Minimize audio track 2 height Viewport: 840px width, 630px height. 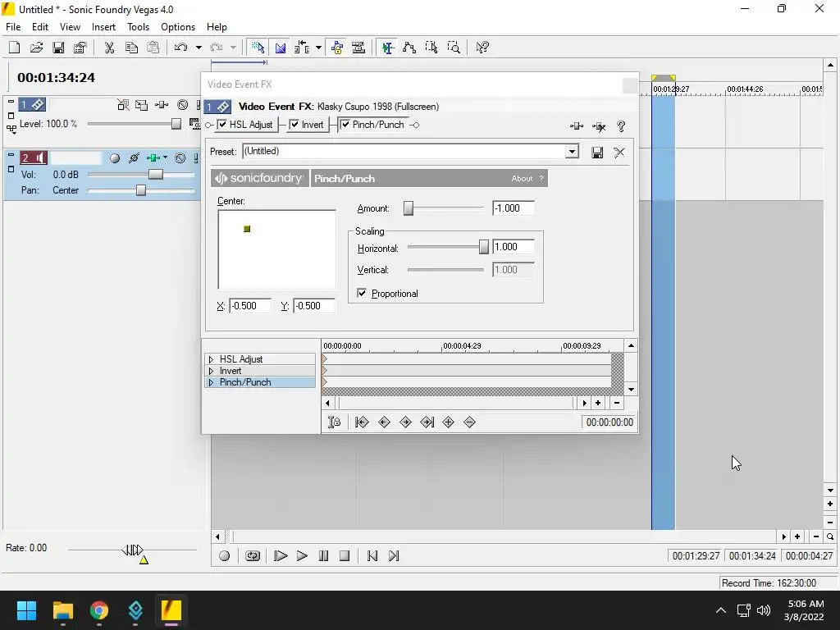coord(11,155)
